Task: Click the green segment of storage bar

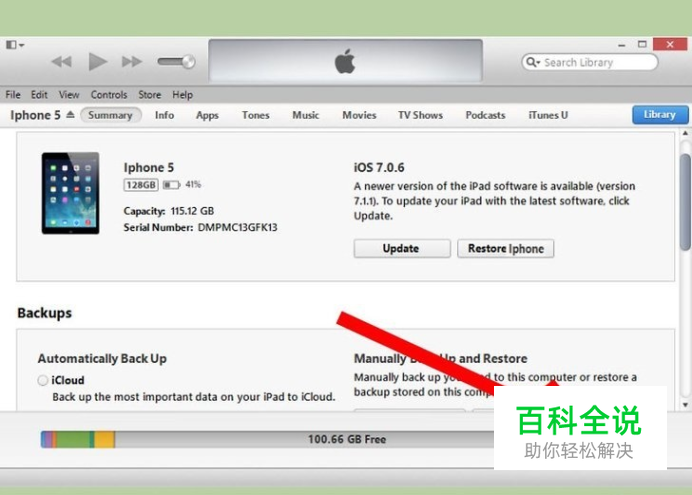Action: (x=73, y=439)
